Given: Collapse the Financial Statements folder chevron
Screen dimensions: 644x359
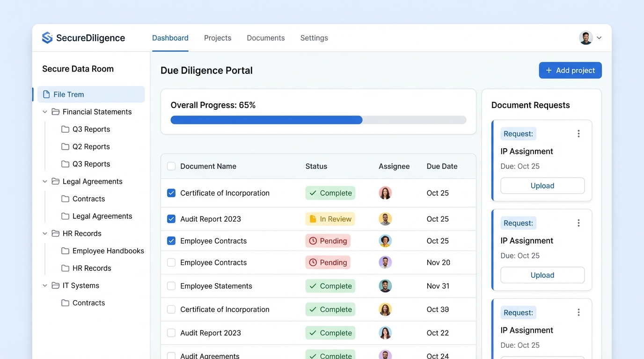Looking at the screenshot, I should point(45,112).
